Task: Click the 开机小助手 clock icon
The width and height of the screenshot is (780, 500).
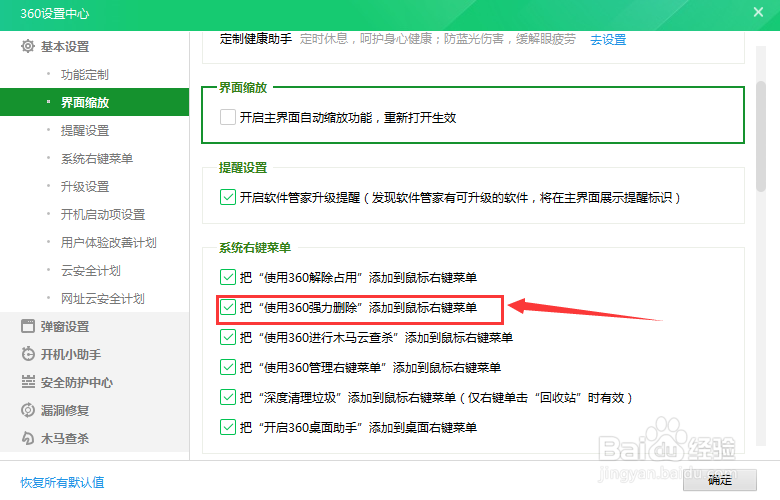Action: [x=28, y=354]
